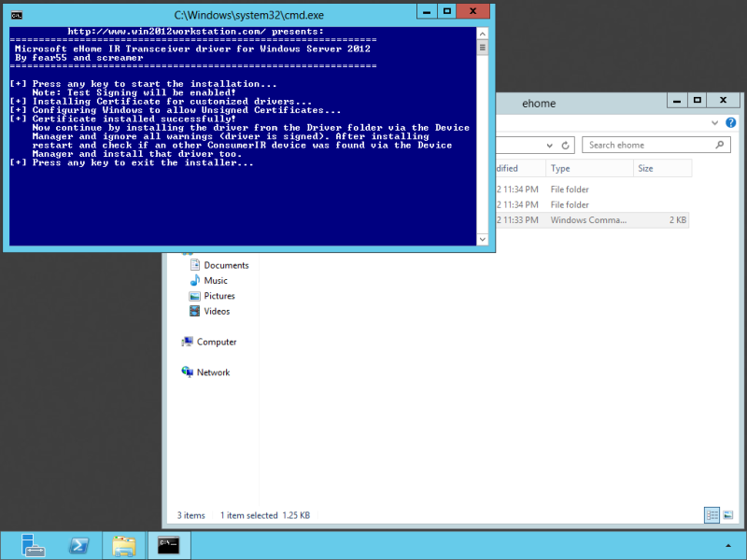Sort files by the Size column
The height and width of the screenshot is (560, 747).
click(662, 168)
